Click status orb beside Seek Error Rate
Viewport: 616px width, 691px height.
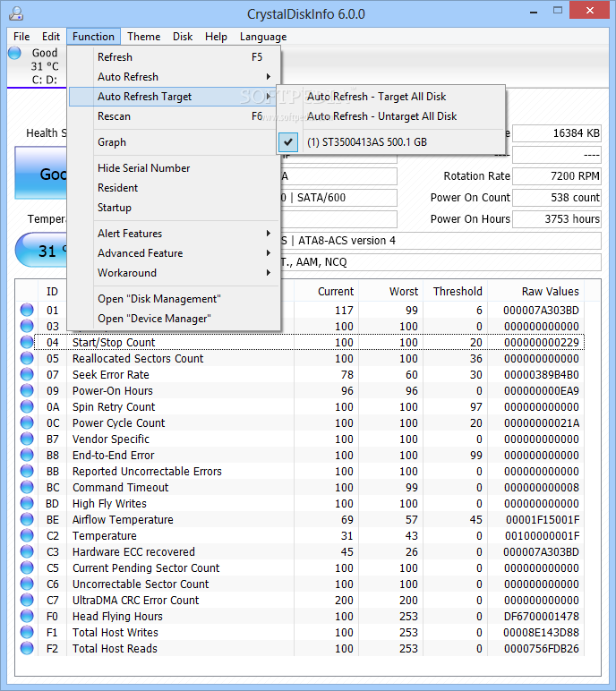click(x=27, y=374)
